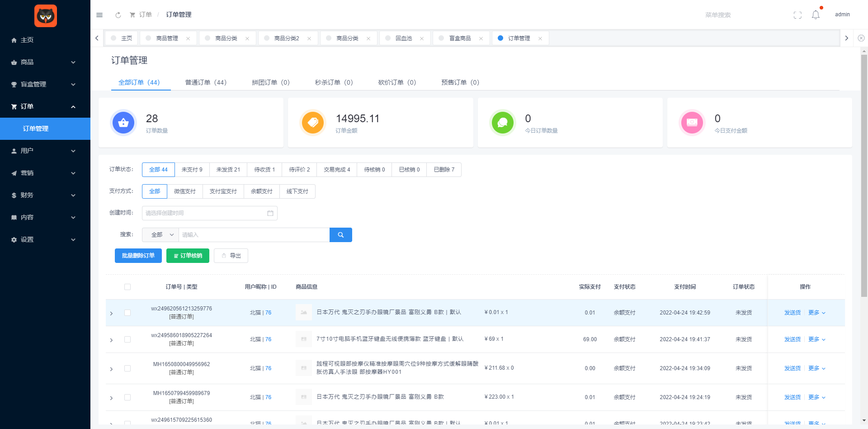Switch to the 普通订单 tab
The width and height of the screenshot is (868, 429).
coord(206,82)
